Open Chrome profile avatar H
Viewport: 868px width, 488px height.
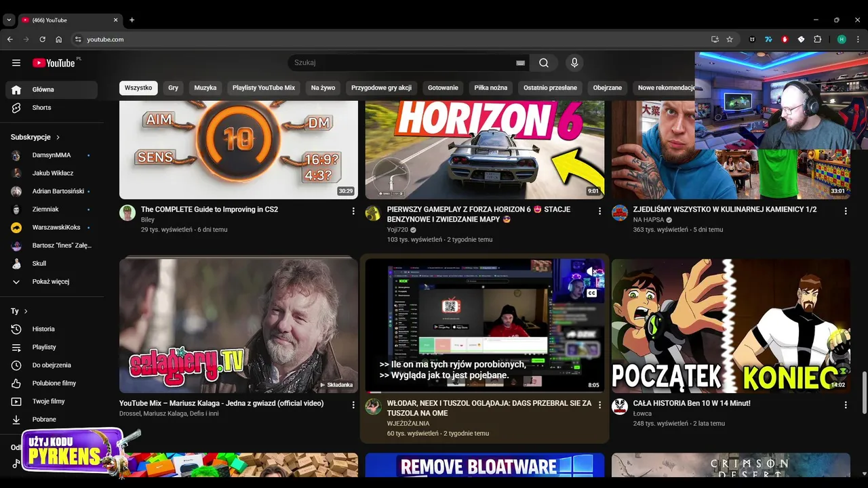point(842,39)
